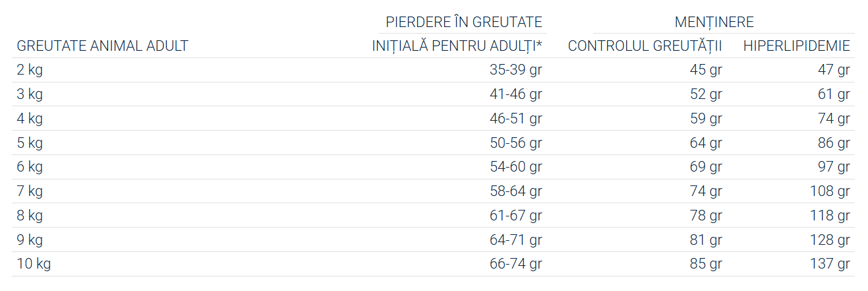
Task: Select the 5 kg row label
Action: tap(30, 143)
